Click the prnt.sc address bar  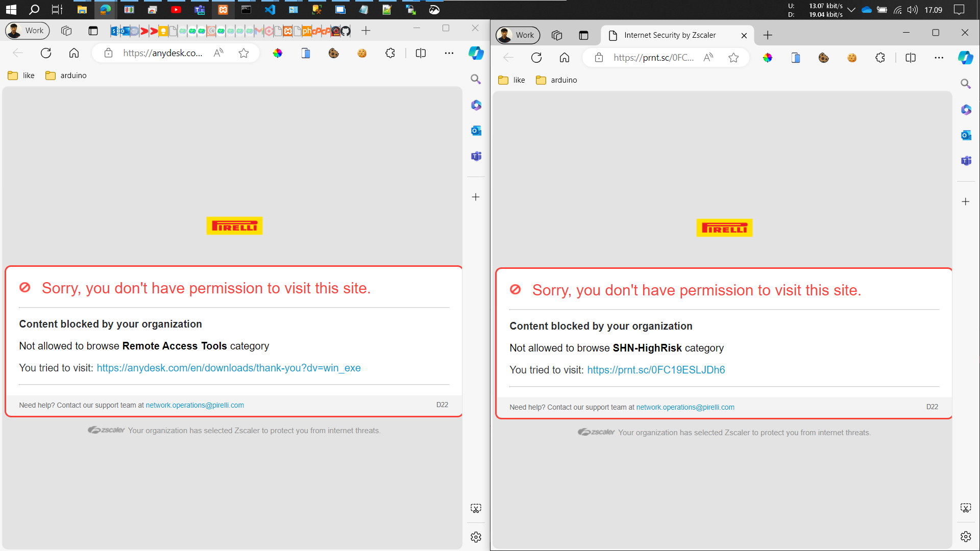pyautogui.click(x=653, y=58)
